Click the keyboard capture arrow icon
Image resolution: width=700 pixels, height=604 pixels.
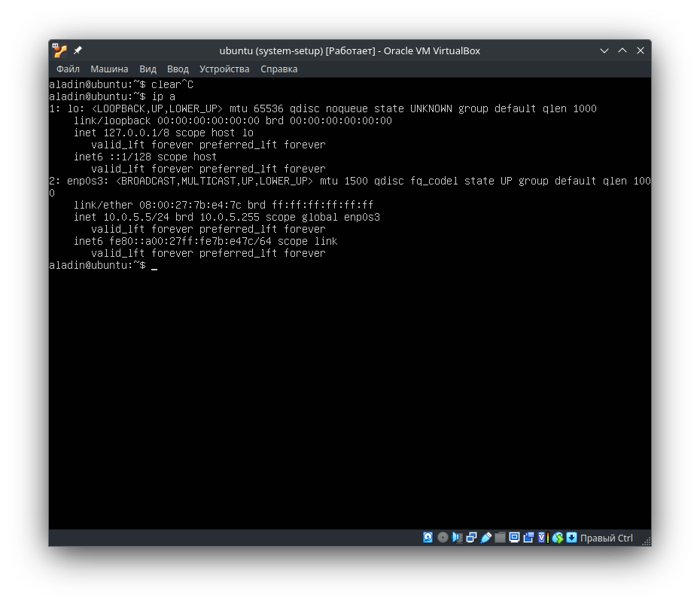[571, 538]
